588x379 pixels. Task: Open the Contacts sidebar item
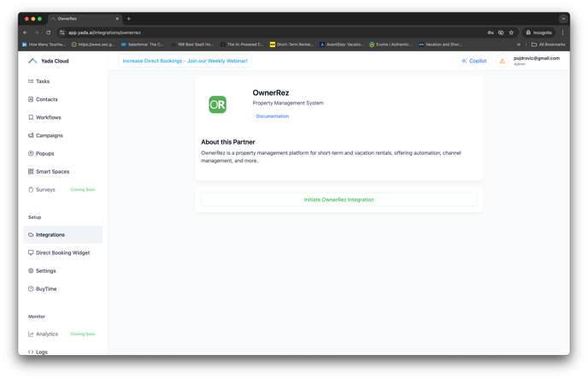click(63, 99)
